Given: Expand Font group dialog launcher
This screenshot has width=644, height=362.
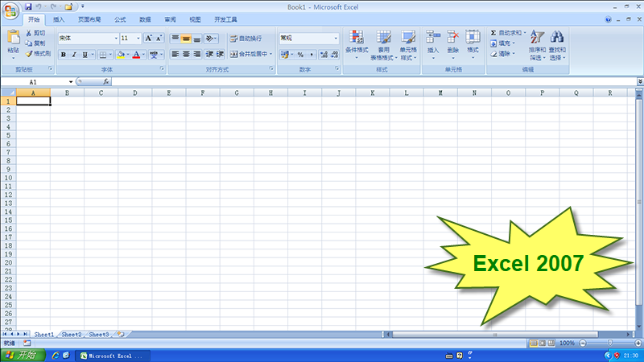Looking at the screenshot, I should (162, 69).
